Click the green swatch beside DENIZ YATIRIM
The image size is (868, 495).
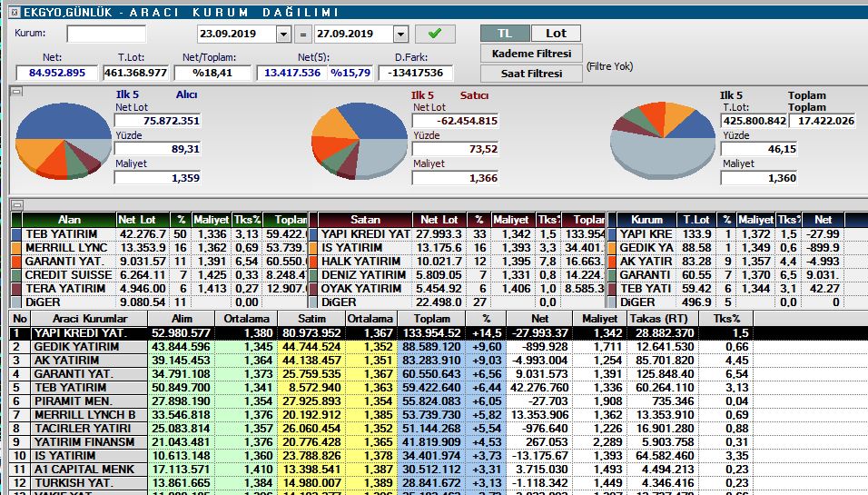[313, 275]
